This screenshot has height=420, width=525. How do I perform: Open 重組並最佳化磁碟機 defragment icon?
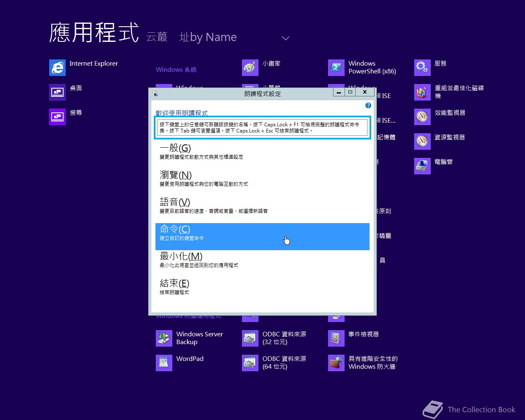pyautogui.click(x=422, y=92)
